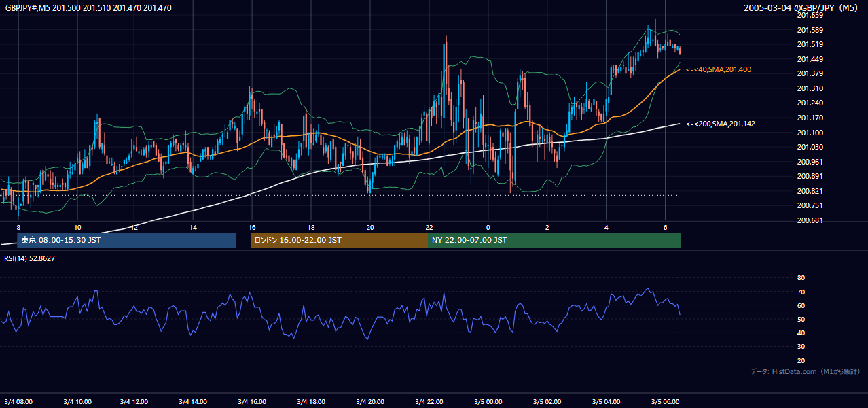The width and height of the screenshot is (868, 408).
Task: Click the 200.891 price axis label
Action: (x=810, y=176)
